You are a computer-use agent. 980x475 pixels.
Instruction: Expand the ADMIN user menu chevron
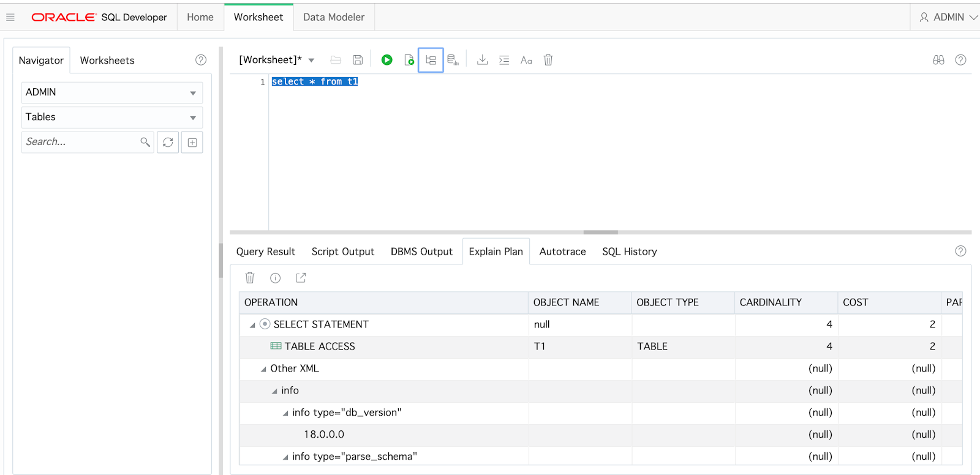point(974,17)
